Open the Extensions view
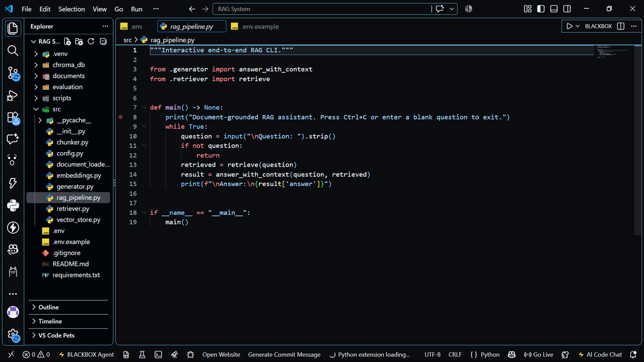The height and width of the screenshot is (362, 644). click(x=13, y=118)
